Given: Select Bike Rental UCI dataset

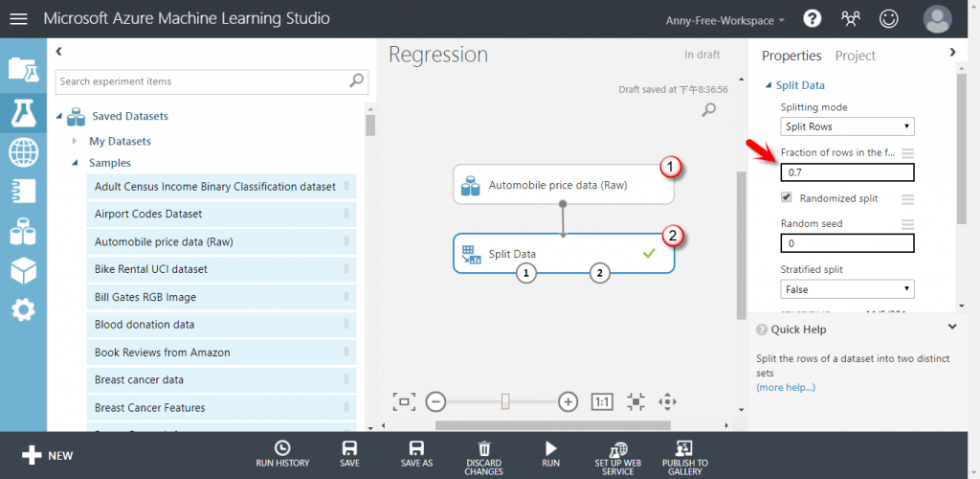Looking at the screenshot, I should 222,269.
